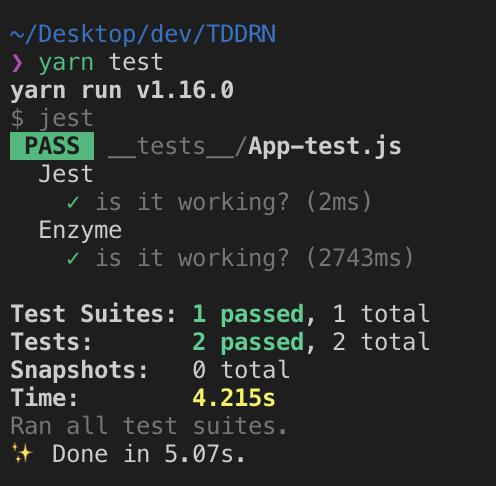Select the green 'yarn' command word
The image size is (496, 486).
[66, 63]
